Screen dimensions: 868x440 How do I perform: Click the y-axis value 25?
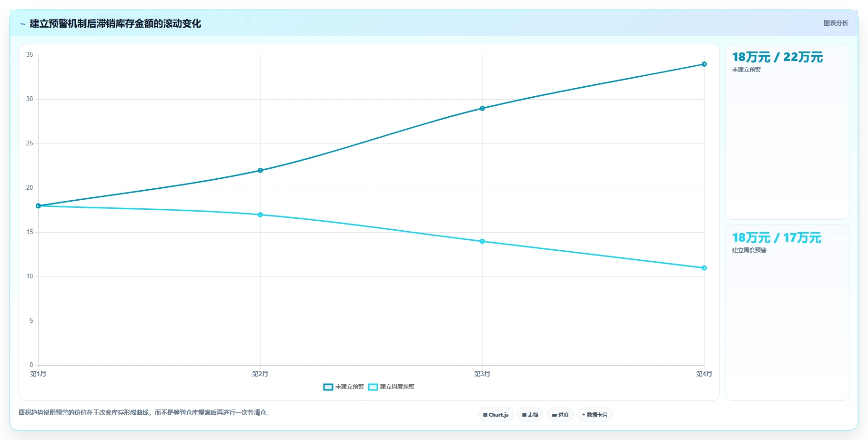click(30, 143)
